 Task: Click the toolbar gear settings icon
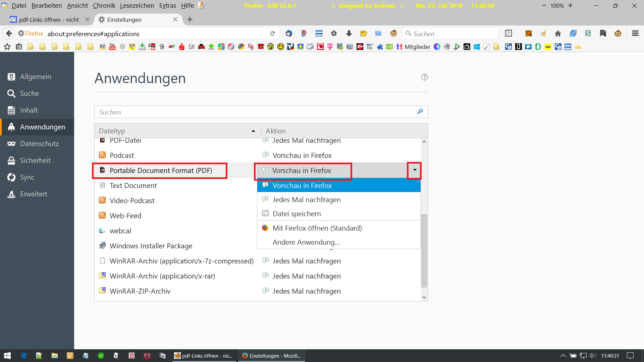[334, 34]
